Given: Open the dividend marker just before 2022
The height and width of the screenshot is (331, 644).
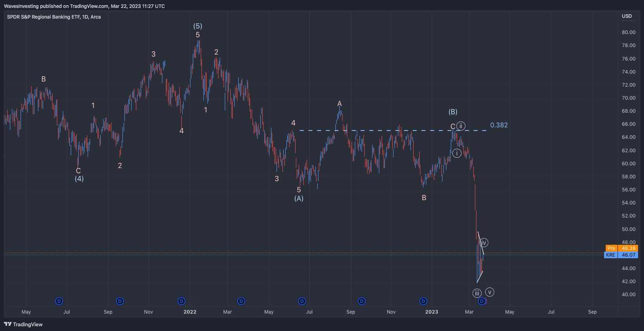Looking at the screenshot, I should coord(181,301).
